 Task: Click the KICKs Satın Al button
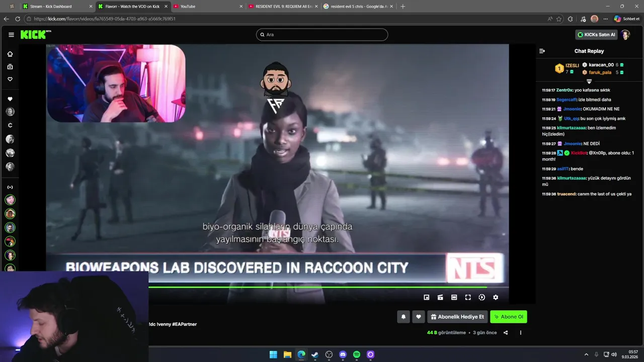[596, 35]
